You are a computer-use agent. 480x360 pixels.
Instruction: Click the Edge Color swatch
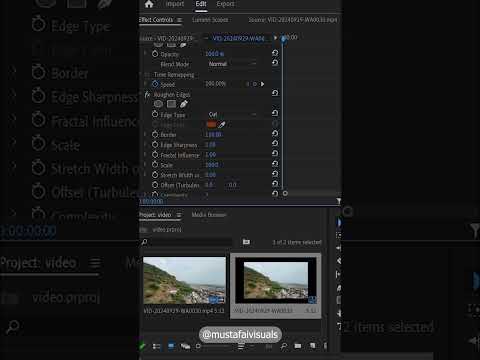(x=212, y=124)
